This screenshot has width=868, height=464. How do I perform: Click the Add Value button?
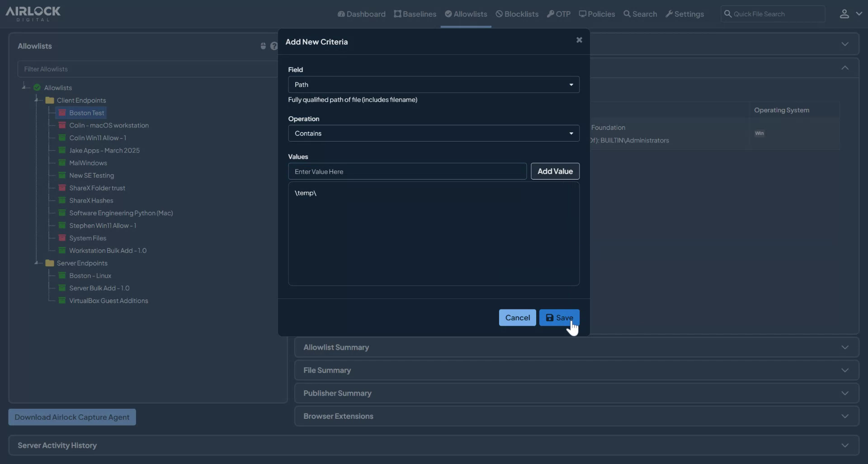coord(555,171)
